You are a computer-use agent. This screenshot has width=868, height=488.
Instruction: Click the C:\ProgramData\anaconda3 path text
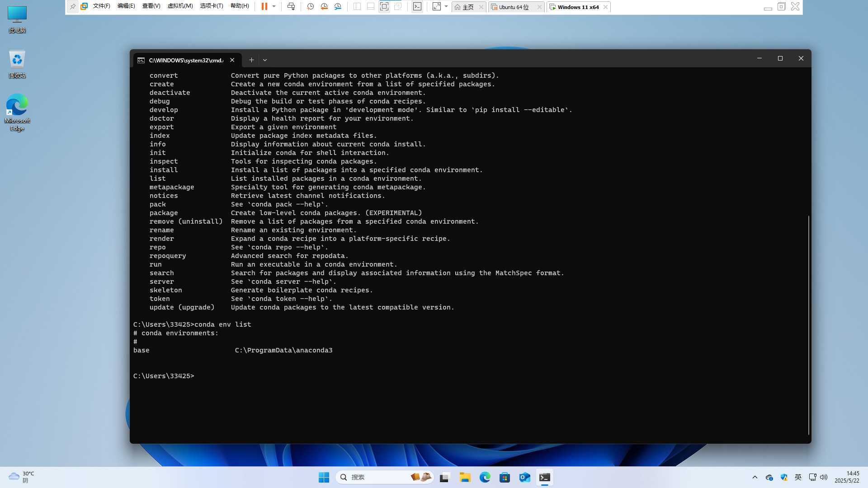283,350
